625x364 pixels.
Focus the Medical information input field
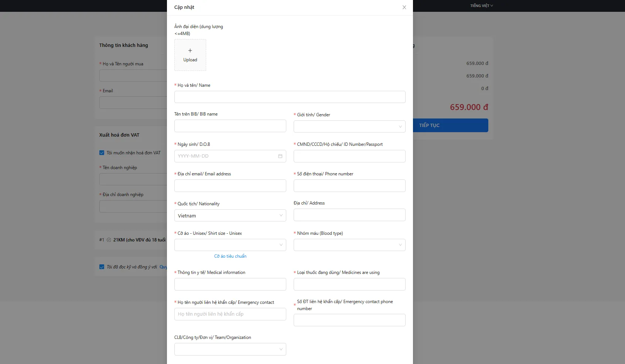click(230, 284)
